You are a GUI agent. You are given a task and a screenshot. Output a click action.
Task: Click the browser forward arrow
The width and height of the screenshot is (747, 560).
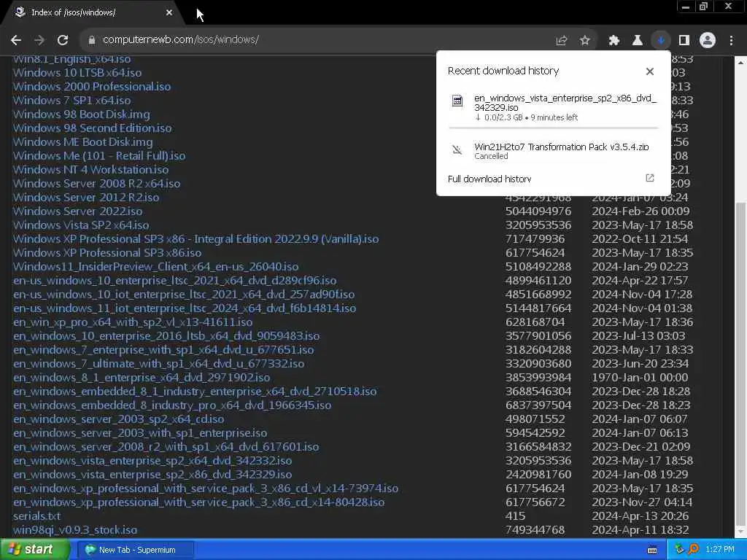(39, 40)
